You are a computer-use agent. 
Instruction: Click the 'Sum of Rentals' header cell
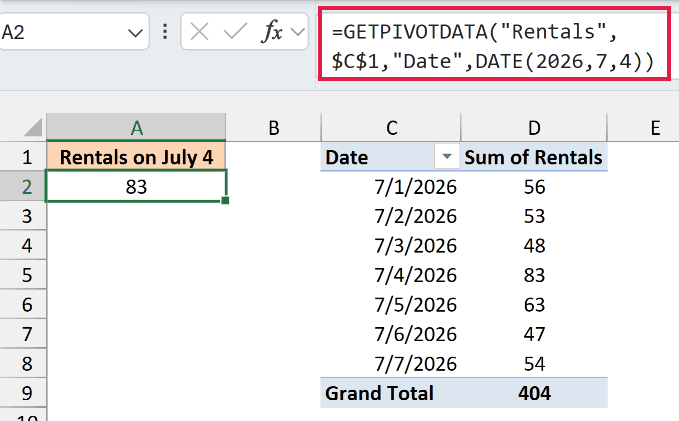click(x=534, y=157)
